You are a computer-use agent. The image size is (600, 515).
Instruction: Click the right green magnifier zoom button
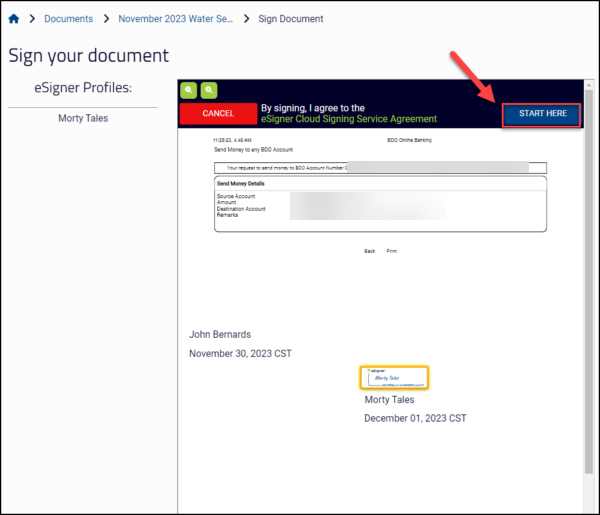[208, 90]
